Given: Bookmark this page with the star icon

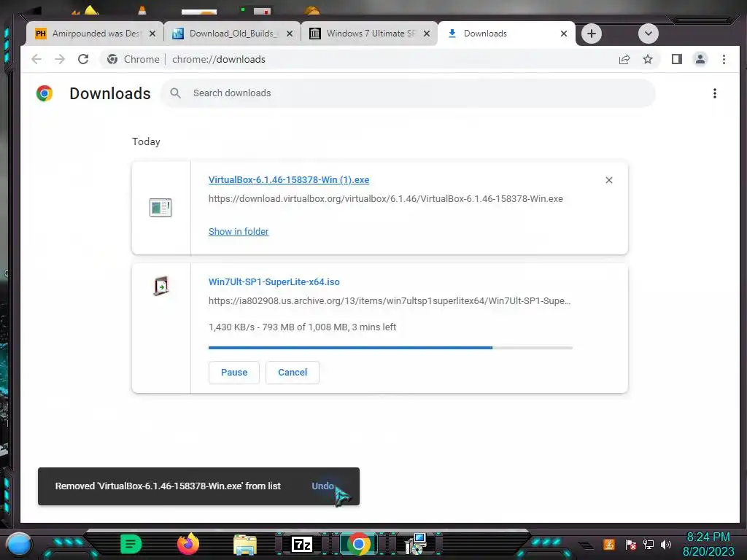Looking at the screenshot, I should (648, 59).
